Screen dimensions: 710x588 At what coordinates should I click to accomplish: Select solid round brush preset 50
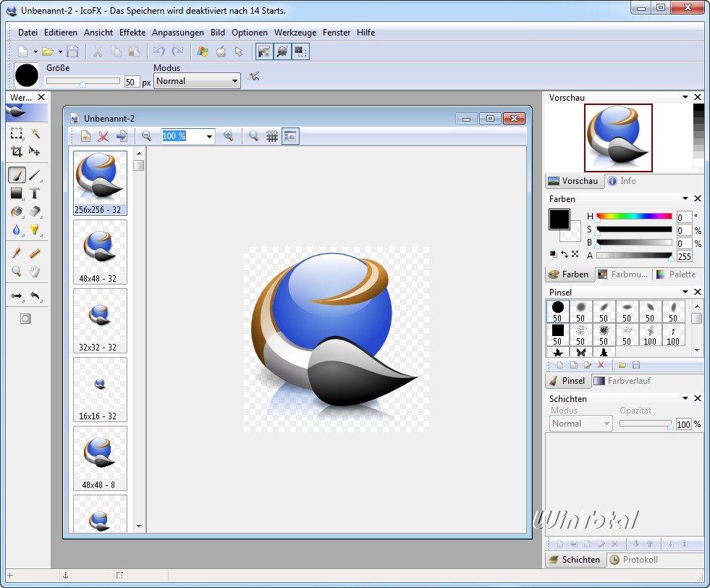558,311
